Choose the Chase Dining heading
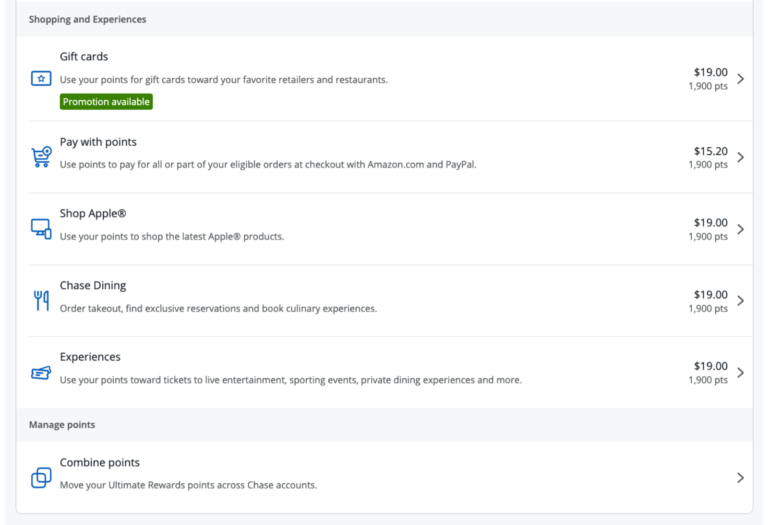Screen dimensions: 768x525 [93, 285]
